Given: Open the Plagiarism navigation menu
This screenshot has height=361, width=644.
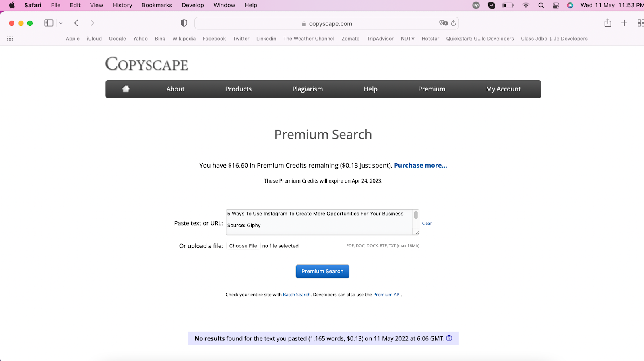Looking at the screenshot, I should (x=308, y=89).
